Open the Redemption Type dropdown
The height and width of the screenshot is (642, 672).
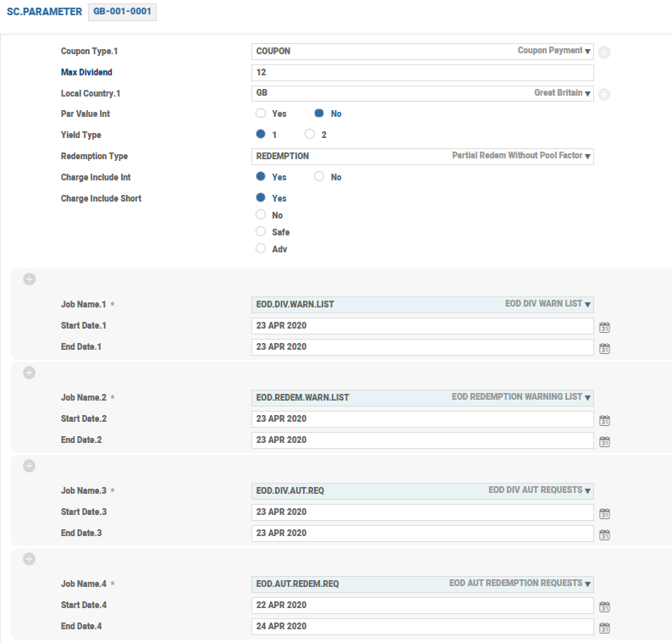click(587, 157)
